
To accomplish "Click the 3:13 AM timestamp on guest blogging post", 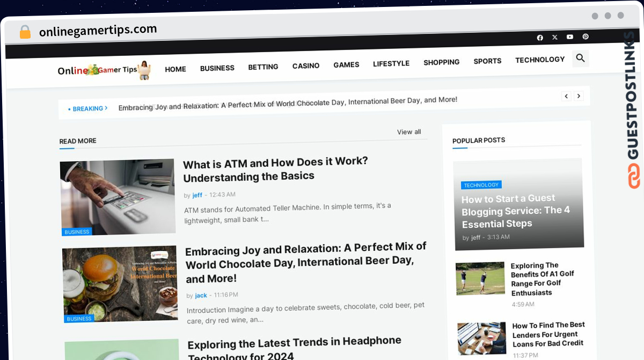I will [499, 237].
